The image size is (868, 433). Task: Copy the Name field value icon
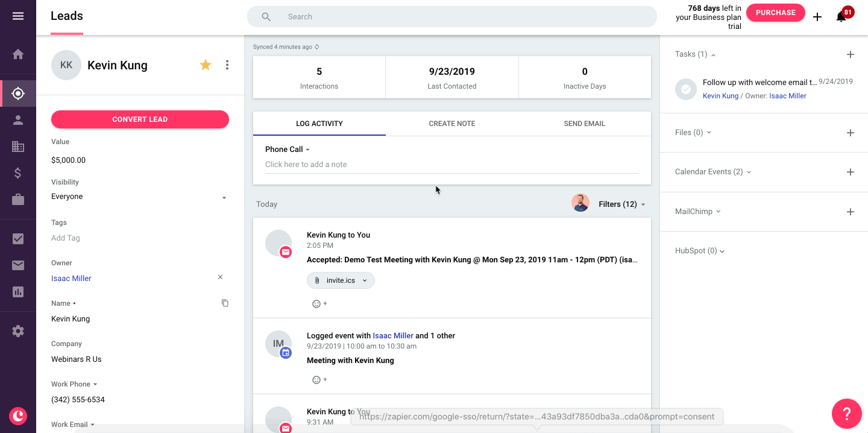225,303
